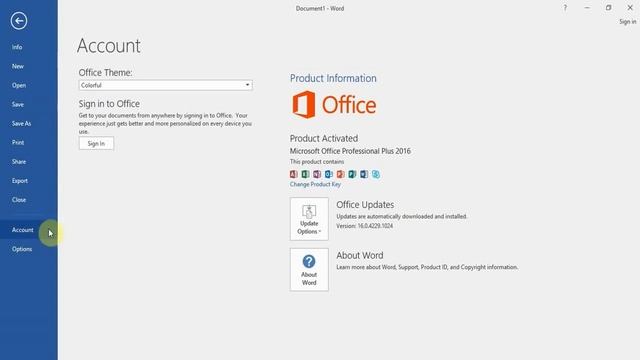Click the Sign In button
Image resolution: width=640 pixels, height=360 pixels.
(96, 143)
